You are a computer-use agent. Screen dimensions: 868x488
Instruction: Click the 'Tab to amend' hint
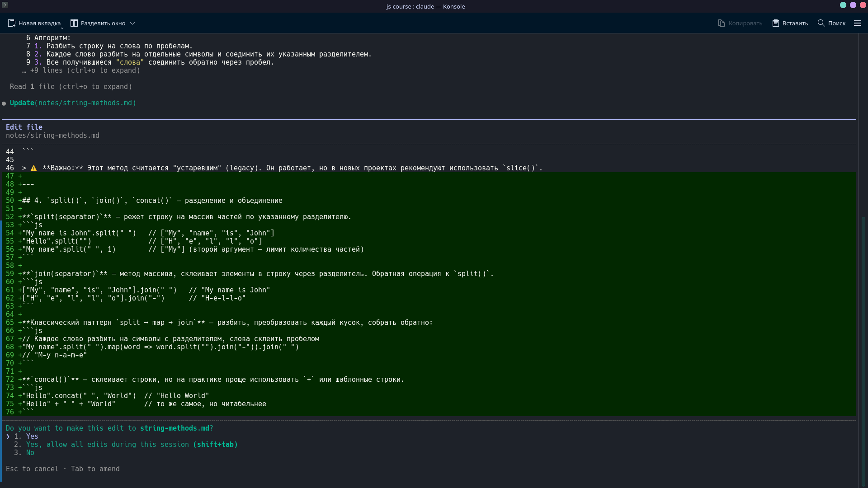click(x=95, y=469)
